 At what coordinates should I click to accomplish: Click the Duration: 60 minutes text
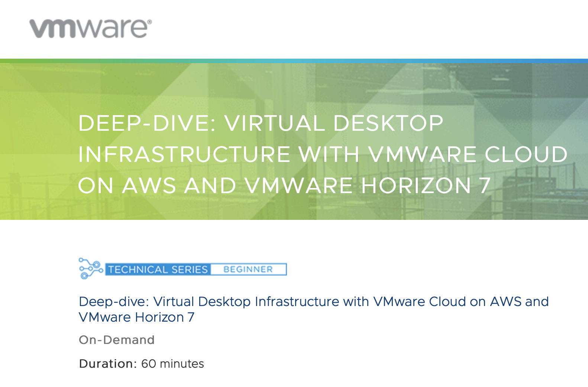click(142, 364)
